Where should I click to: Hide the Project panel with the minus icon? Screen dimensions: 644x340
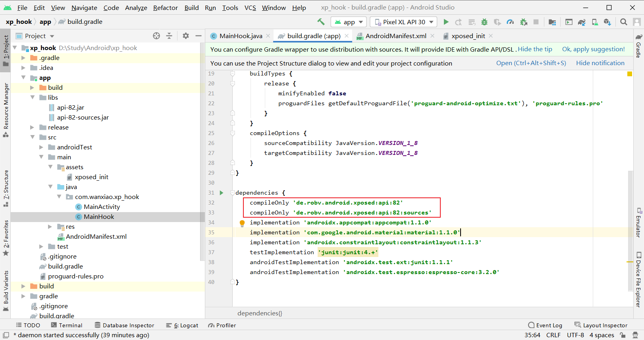tap(199, 36)
